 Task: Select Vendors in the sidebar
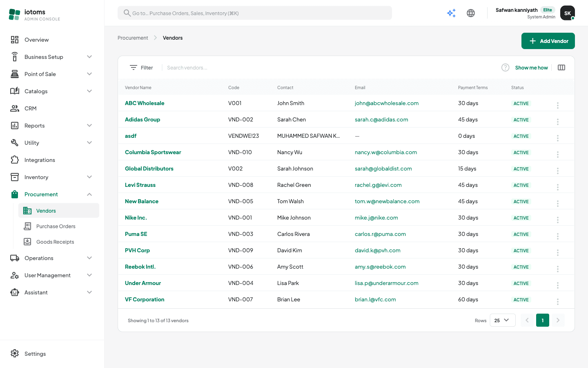[x=59, y=211]
